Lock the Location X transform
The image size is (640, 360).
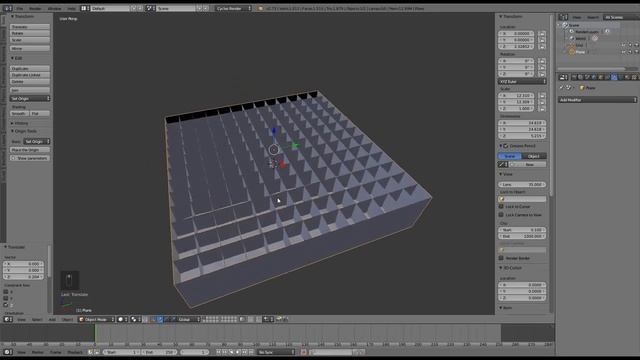pyautogui.click(x=542, y=33)
